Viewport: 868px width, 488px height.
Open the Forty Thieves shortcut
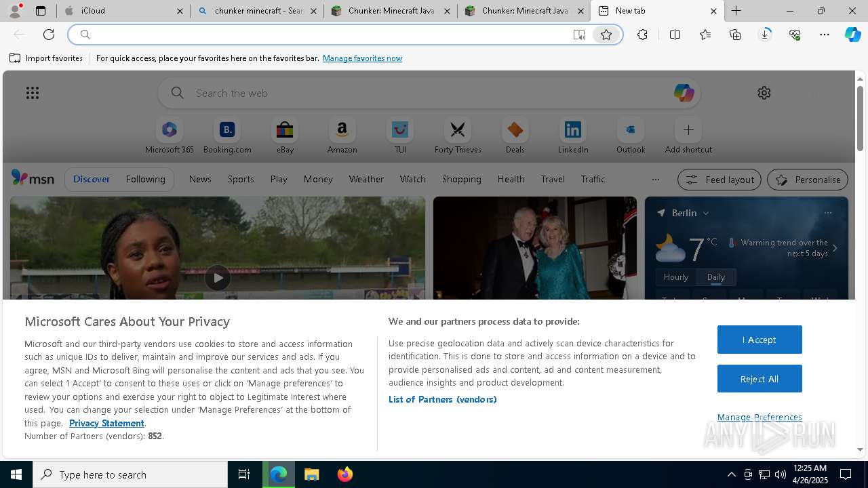click(458, 136)
